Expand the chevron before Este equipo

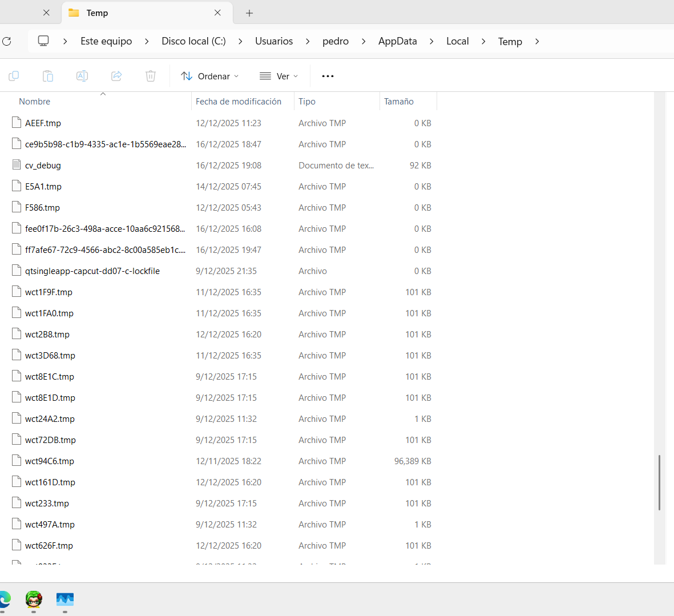coord(65,41)
